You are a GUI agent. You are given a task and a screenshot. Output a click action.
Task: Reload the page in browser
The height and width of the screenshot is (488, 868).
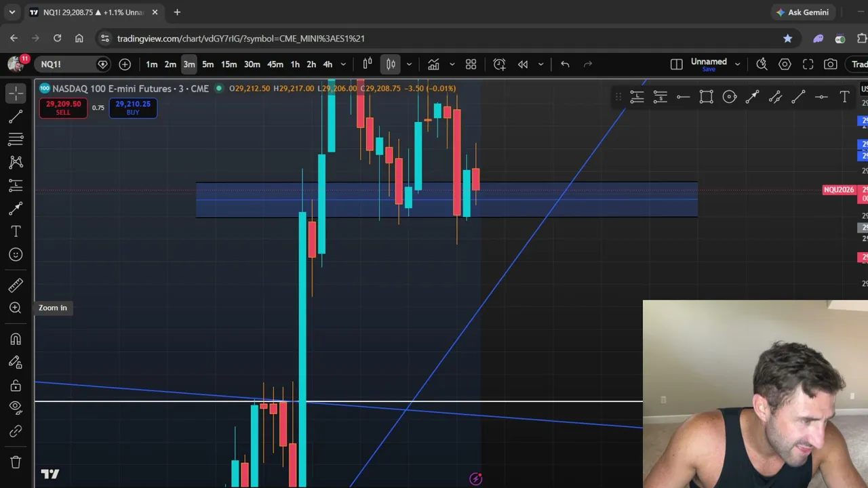58,39
